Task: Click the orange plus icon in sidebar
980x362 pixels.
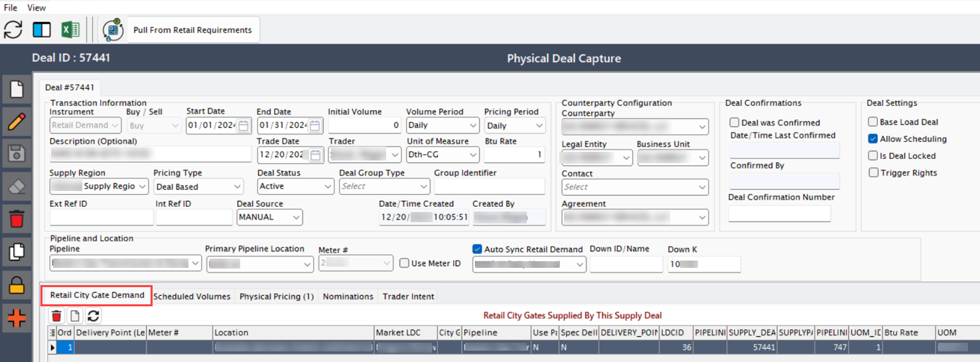Action: 17,318
